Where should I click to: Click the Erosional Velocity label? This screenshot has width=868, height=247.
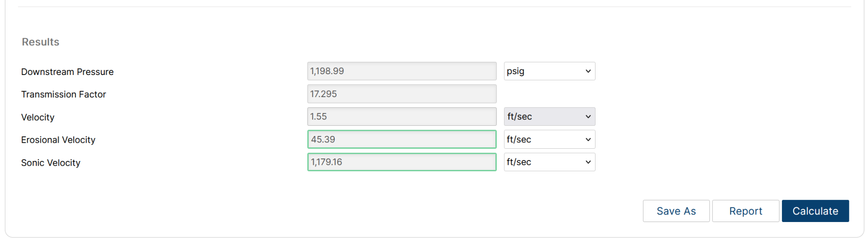coord(58,140)
